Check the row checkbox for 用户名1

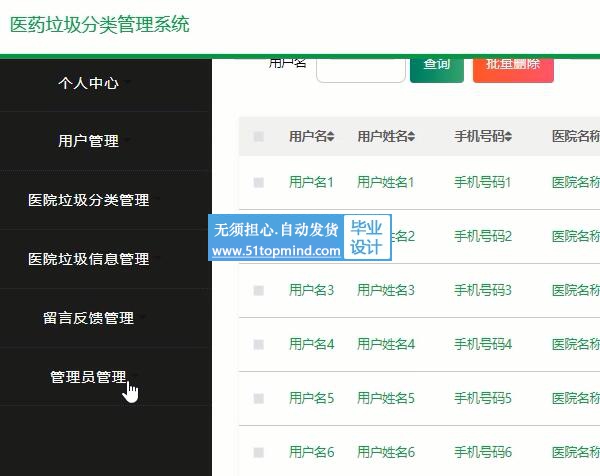pyautogui.click(x=259, y=182)
